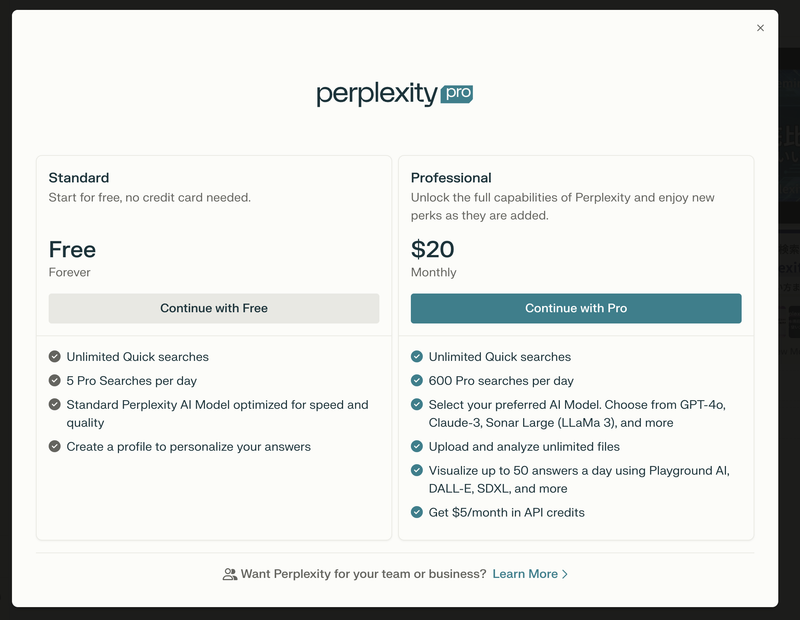The image size is (800, 620).
Task: Click checkmark beside Get $5/month in API credits
Action: coord(417,513)
